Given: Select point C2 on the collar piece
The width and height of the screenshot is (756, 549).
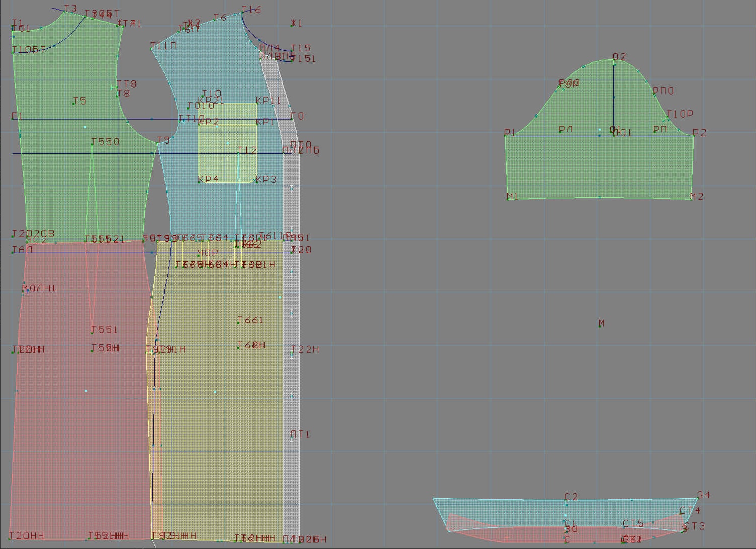Looking at the screenshot, I should pyautogui.click(x=566, y=500).
